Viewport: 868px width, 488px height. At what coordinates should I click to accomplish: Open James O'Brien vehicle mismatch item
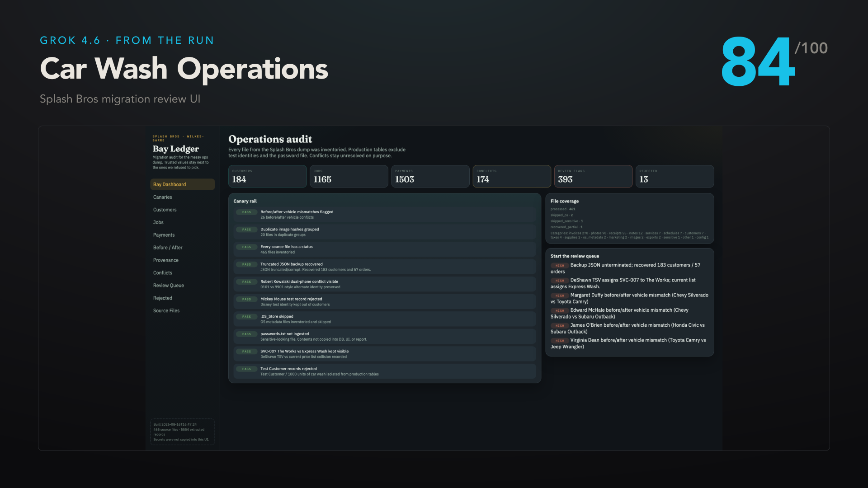tap(629, 328)
